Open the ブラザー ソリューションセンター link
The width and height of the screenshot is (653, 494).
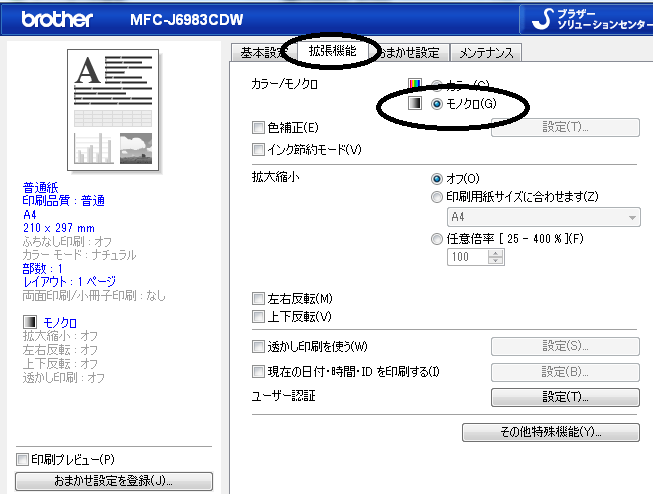click(587, 19)
